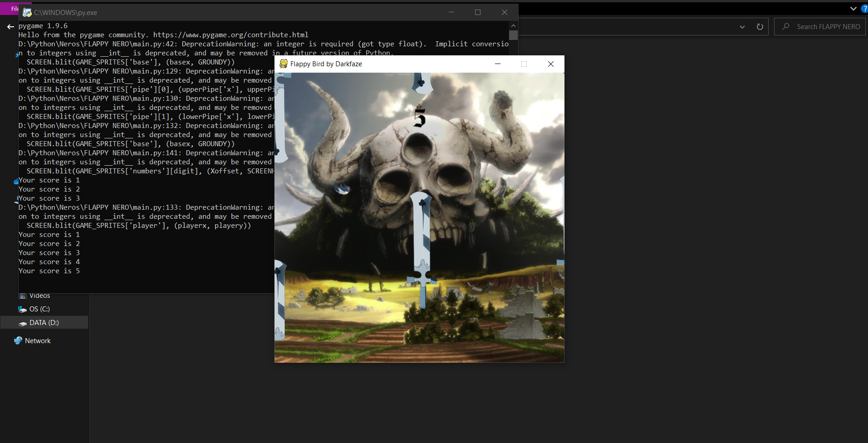Click the console scrollbar up arrow
The height and width of the screenshot is (443, 868).
tap(513, 26)
